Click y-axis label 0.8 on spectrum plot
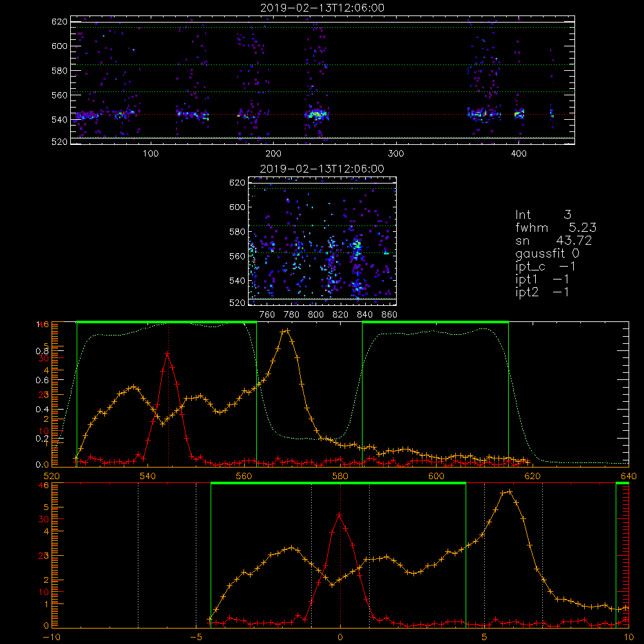Image resolution: width=644 pixels, height=644 pixels. click(x=42, y=351)
